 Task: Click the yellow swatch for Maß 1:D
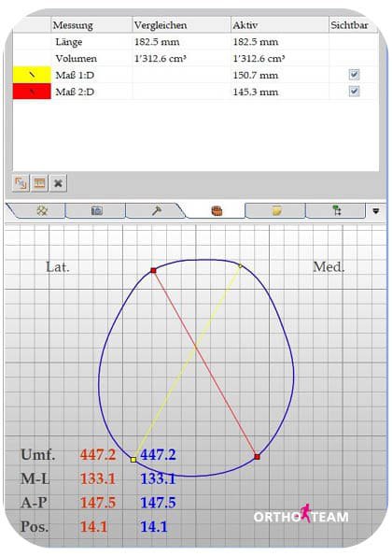[x=32, y=75]
